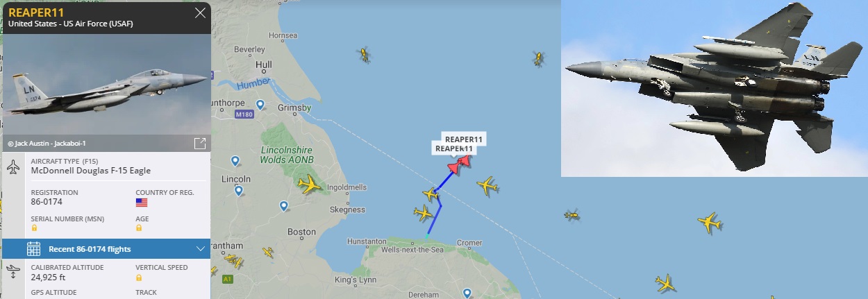Close the REAPER11 flight details panel
The height and width of the screenshot is (299, 868).
pos(200,13)
